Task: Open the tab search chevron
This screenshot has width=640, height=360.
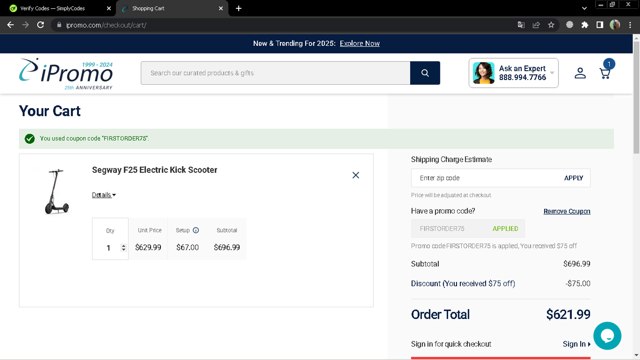Action: coord(584,8)
